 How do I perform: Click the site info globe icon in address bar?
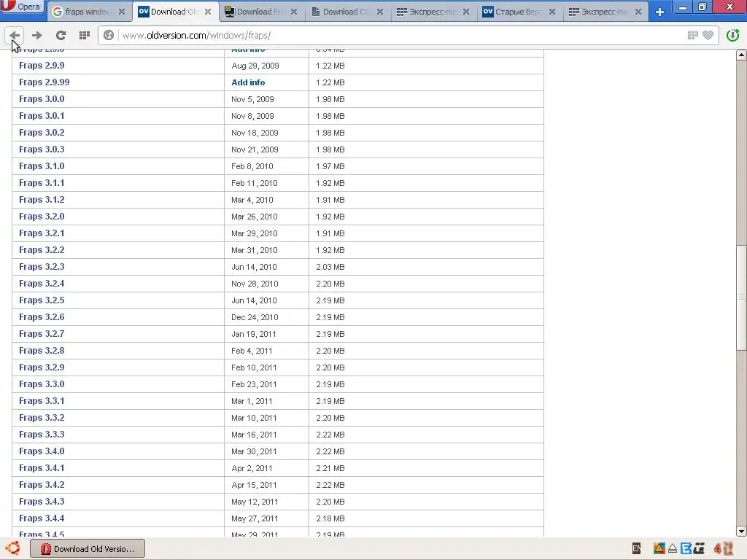(109, 35)
